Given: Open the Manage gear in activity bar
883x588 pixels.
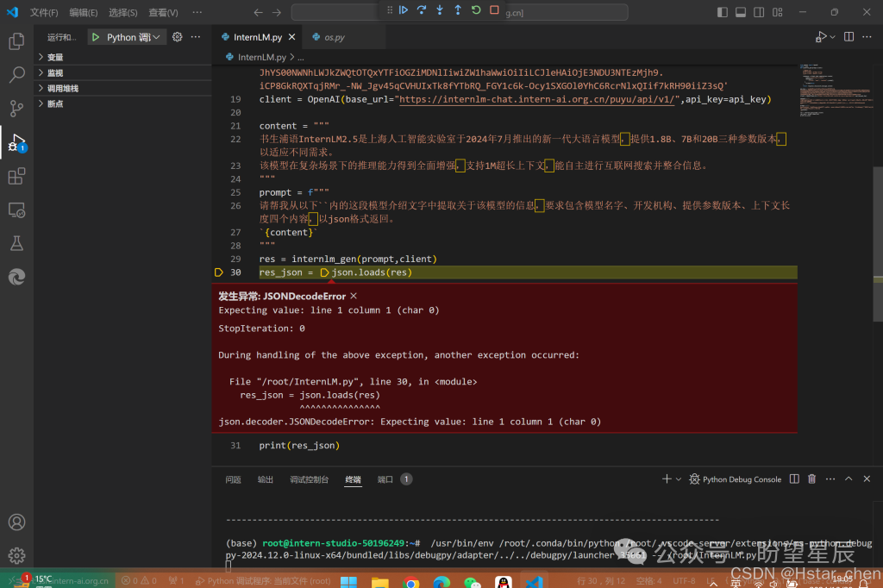Looking at the screenshot, I should click(17, 556).
